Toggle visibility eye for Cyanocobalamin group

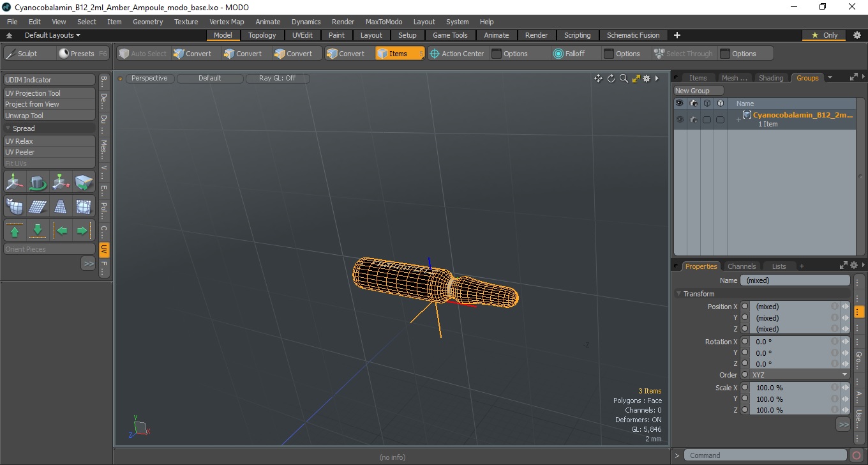click(x=680, y=119)
